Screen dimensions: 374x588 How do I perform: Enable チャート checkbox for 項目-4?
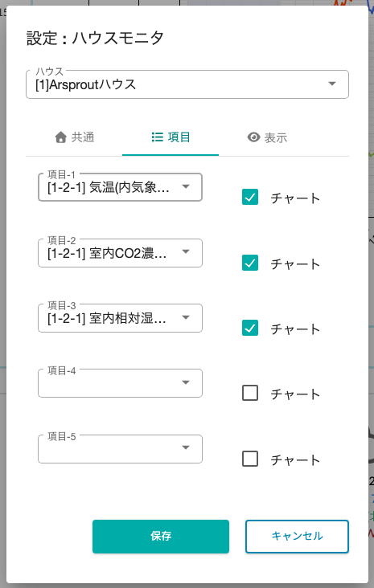pos(250,394)
